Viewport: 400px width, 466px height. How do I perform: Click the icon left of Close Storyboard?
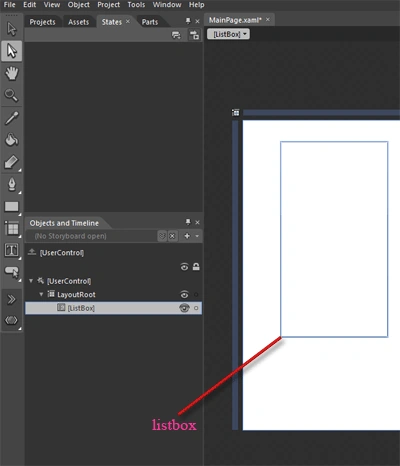[162, 236]
